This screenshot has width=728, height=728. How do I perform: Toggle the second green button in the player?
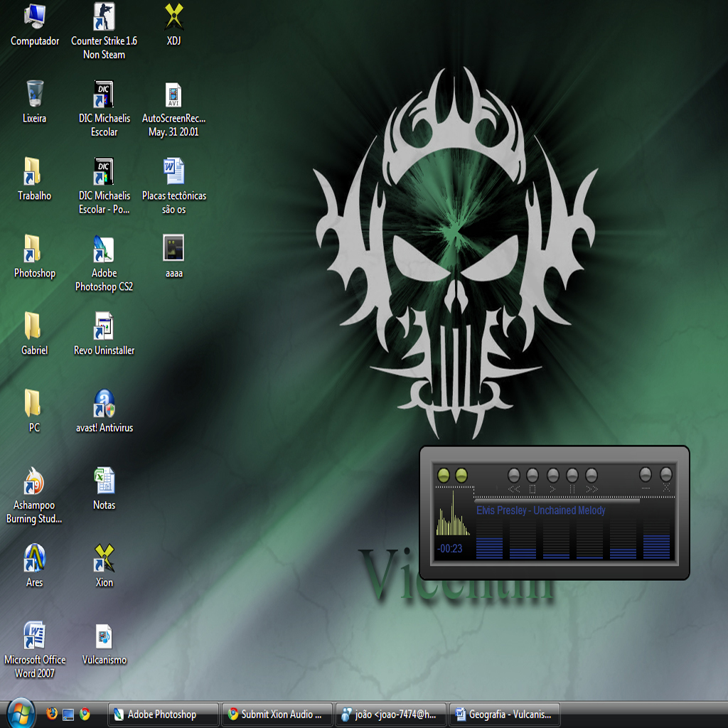click(461, 475)
